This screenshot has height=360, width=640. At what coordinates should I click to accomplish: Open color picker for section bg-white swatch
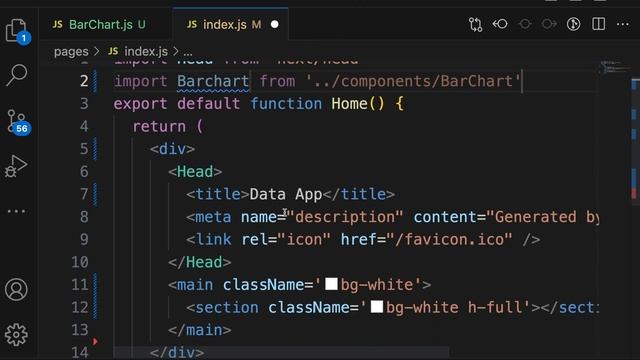[377, 307]
